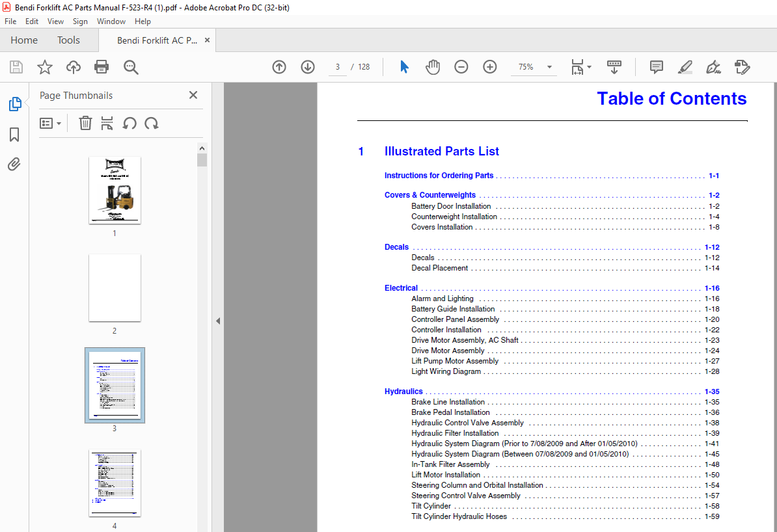Activate the Selection arrow tool
This screenshot has height=532, width=777.
[404, 67]
